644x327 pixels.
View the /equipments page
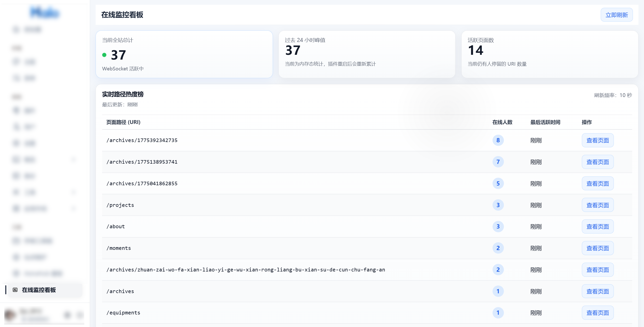pyautogui.click(x=597, y=313)
